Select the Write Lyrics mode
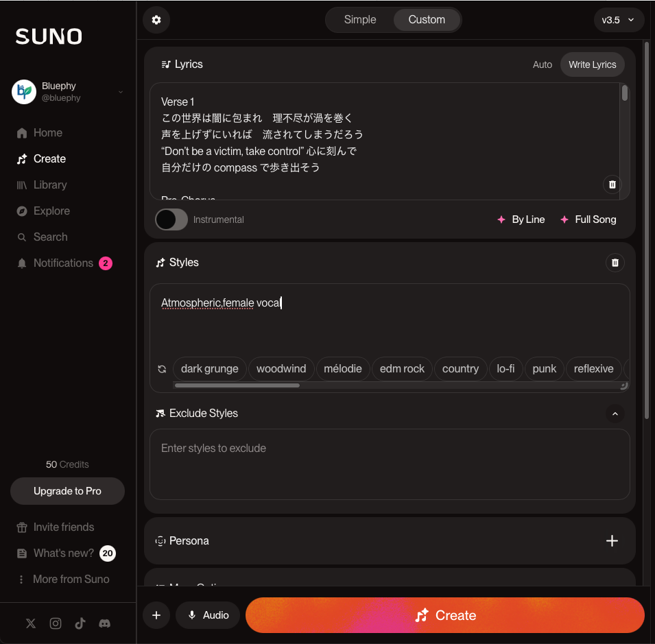The image size is (655, 644). pyautogui.click(x=592, y=64)
